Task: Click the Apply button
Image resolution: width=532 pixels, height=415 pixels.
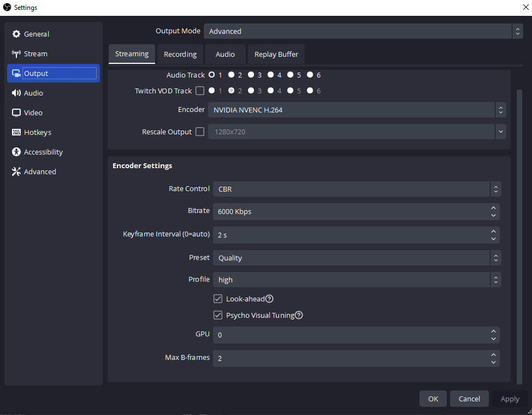Action: tap(509, 399)
